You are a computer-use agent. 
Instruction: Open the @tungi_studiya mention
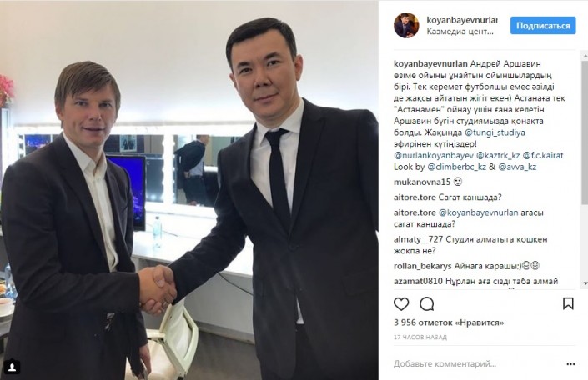click(495, 132)
